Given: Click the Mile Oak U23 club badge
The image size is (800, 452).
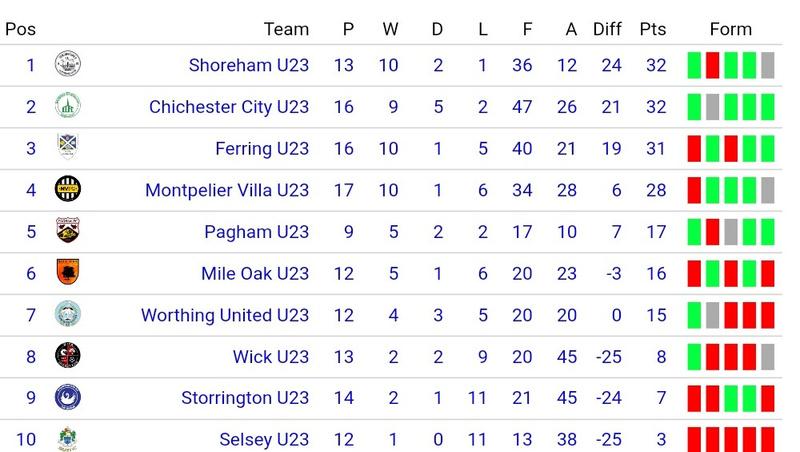Looking at the screenshot, I should coord(68,273).
